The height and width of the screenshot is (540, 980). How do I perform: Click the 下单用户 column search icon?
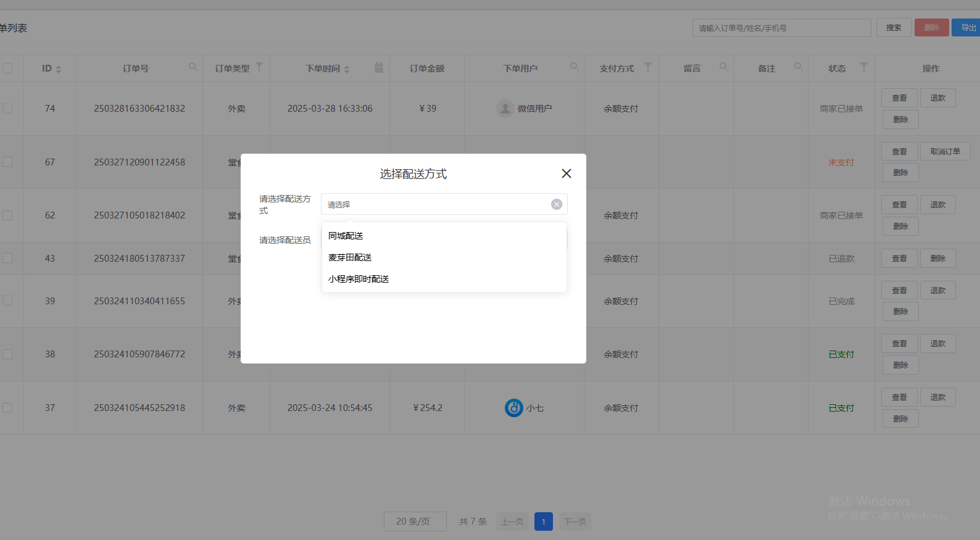tap(575, 67)
